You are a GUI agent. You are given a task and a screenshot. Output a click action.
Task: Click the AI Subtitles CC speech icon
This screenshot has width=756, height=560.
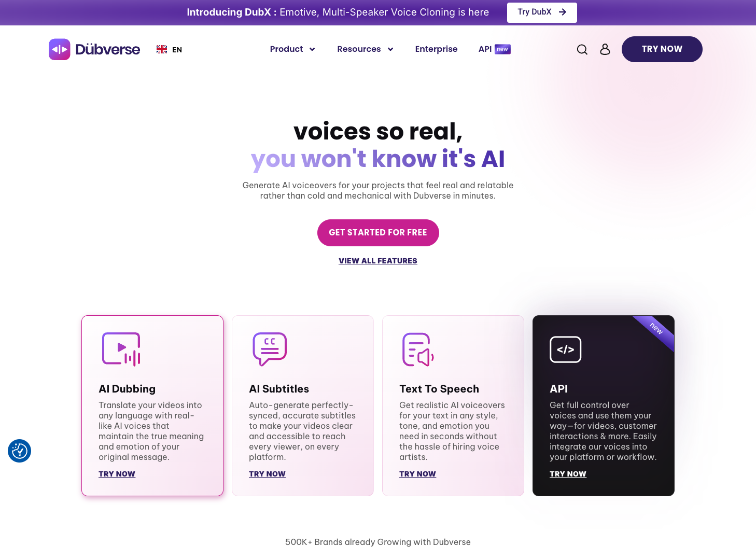pyautogui.click(x=270, y=349)
